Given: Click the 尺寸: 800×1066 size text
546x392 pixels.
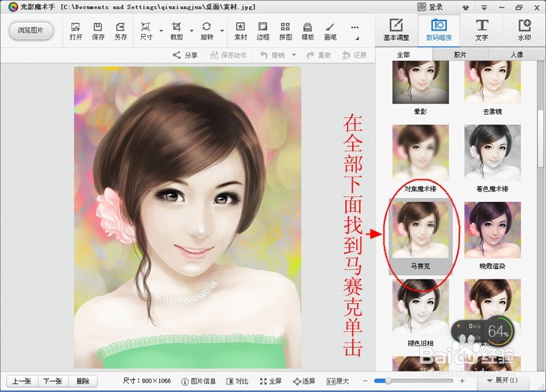Looking at the screenshot, I should point(147,381).
